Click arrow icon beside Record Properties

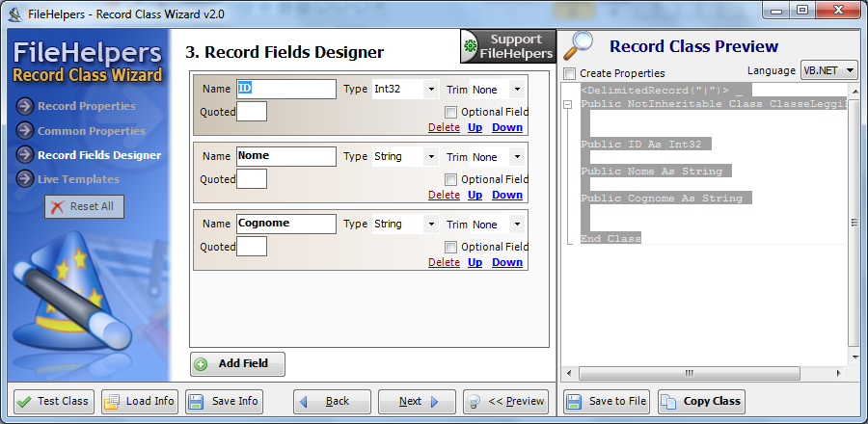click(x=25, y=106)
